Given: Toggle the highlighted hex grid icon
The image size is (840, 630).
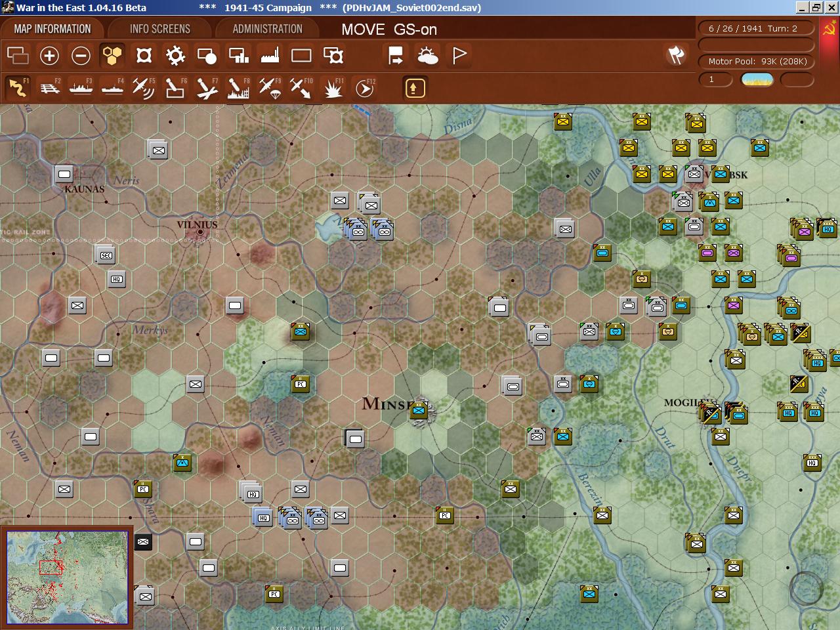Looking at the screenshot, I should (112, 56).
